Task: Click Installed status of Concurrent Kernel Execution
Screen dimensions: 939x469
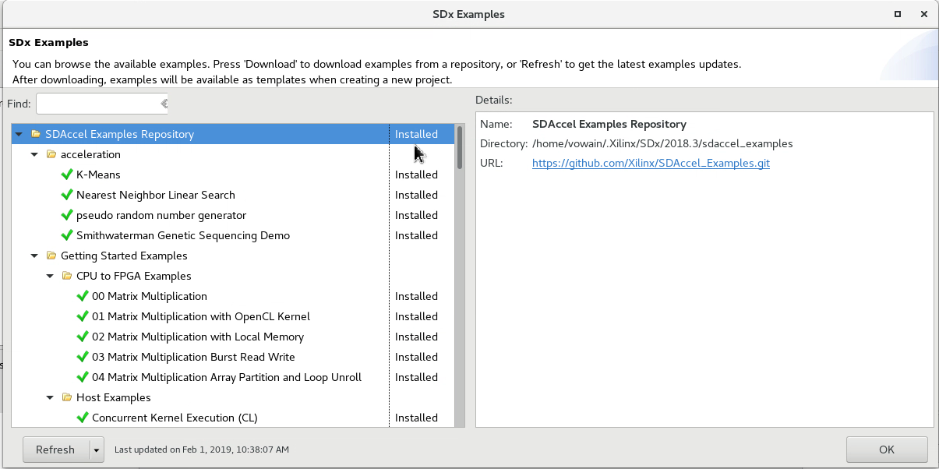Action: tap(416, 418)
